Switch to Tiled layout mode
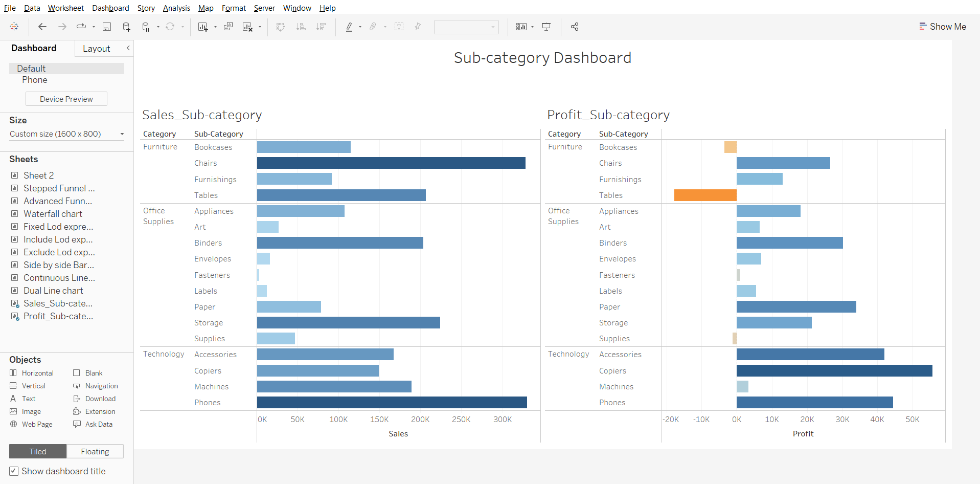Viewport: 980px width, 484px height. (38, 451)
